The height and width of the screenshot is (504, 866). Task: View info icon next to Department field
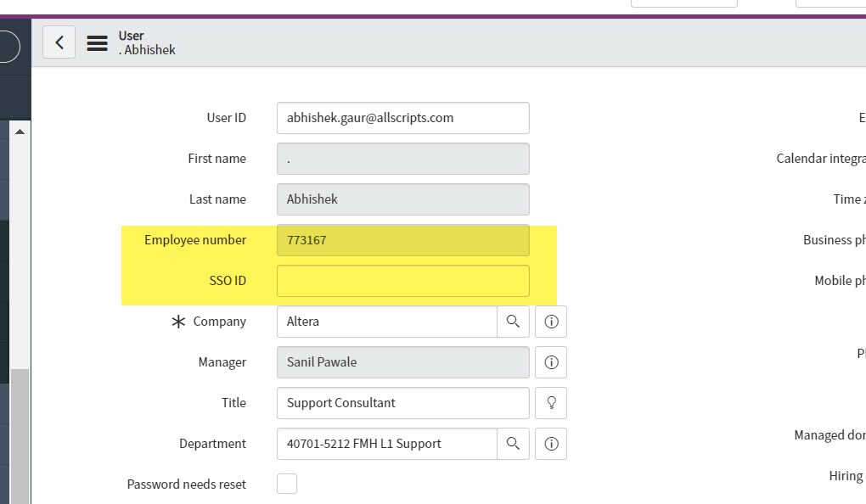[550, 444]
